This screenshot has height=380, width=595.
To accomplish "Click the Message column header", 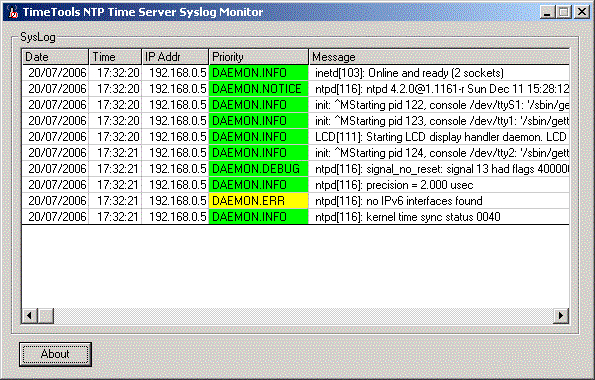I will [439, 57].
